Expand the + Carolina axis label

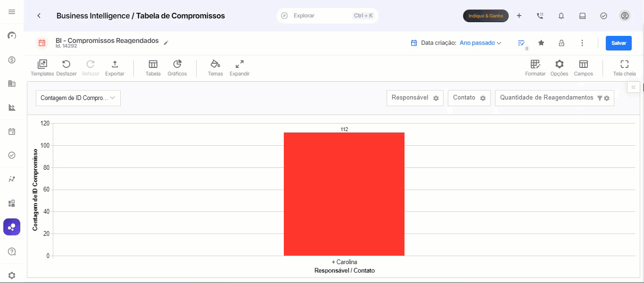coord(344,262)
